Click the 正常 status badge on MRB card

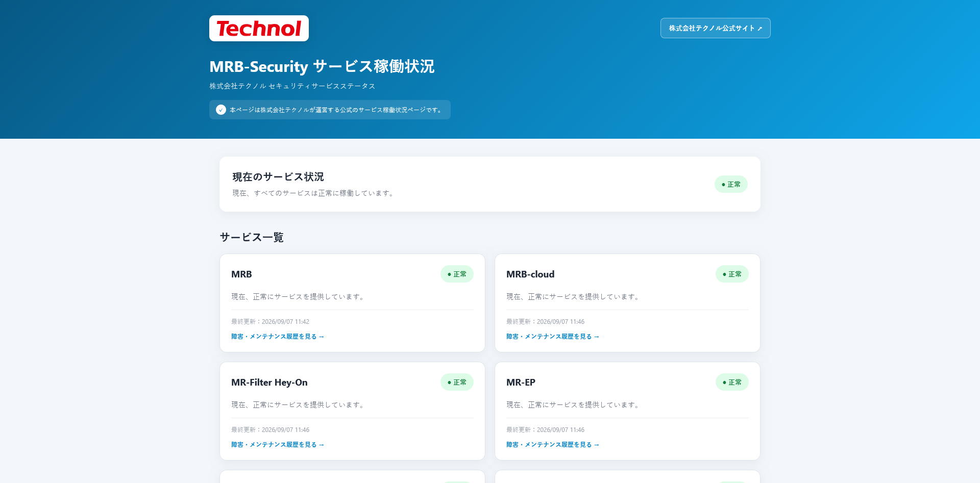(457, 274)
